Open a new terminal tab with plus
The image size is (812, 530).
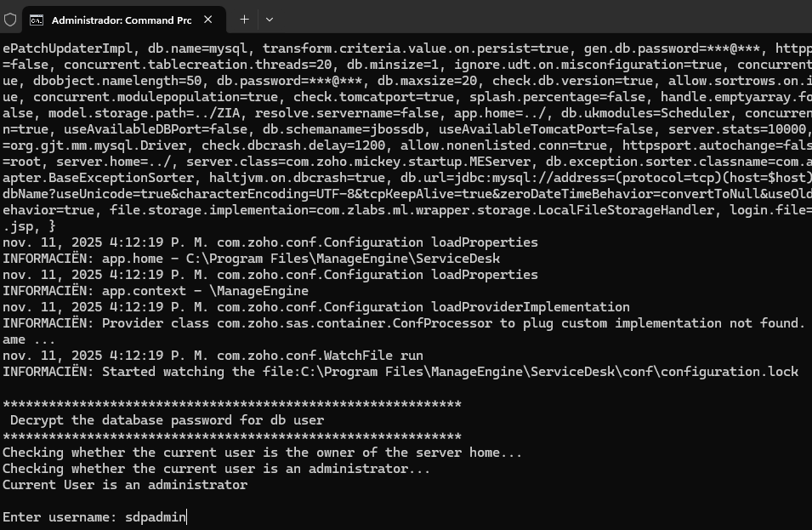(244, 20)
